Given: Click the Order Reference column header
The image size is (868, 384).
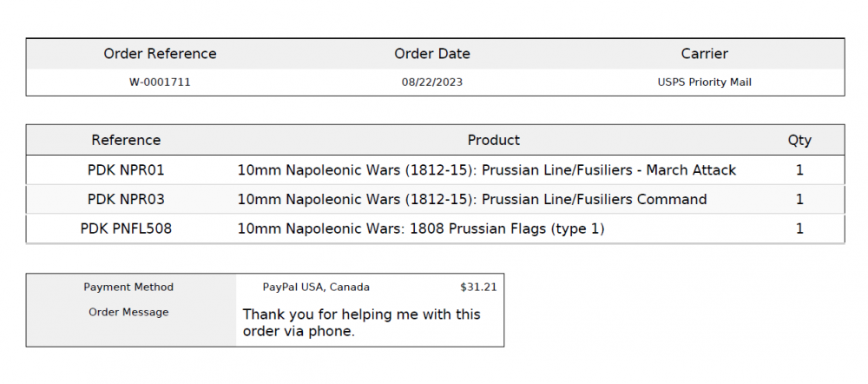Looking at the screenshot, I should [x=160, y=54].
